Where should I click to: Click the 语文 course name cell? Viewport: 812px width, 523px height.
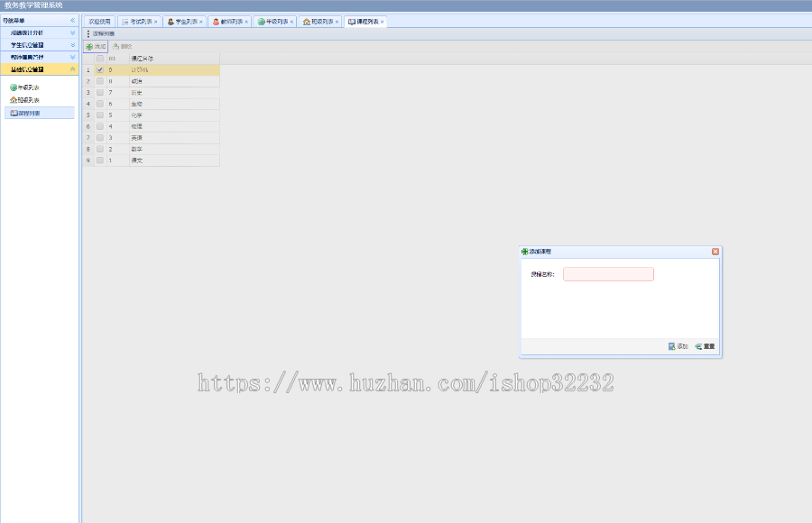(174, 161)
